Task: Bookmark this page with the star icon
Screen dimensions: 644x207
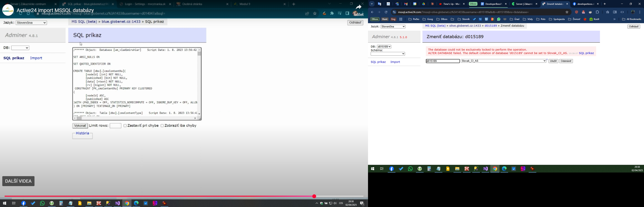Action: 567,12
